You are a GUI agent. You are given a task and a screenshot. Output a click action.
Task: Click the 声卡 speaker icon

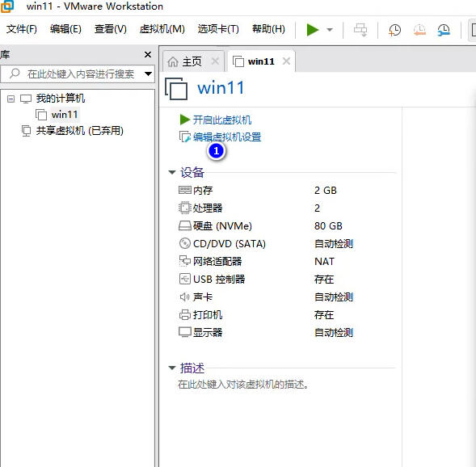[x=184, y=297]
